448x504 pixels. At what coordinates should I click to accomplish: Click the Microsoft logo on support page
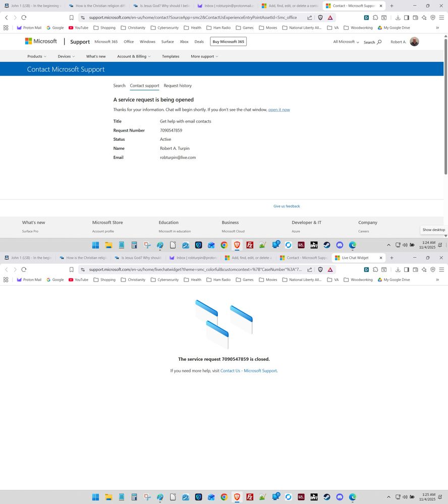tap(41, 41)
